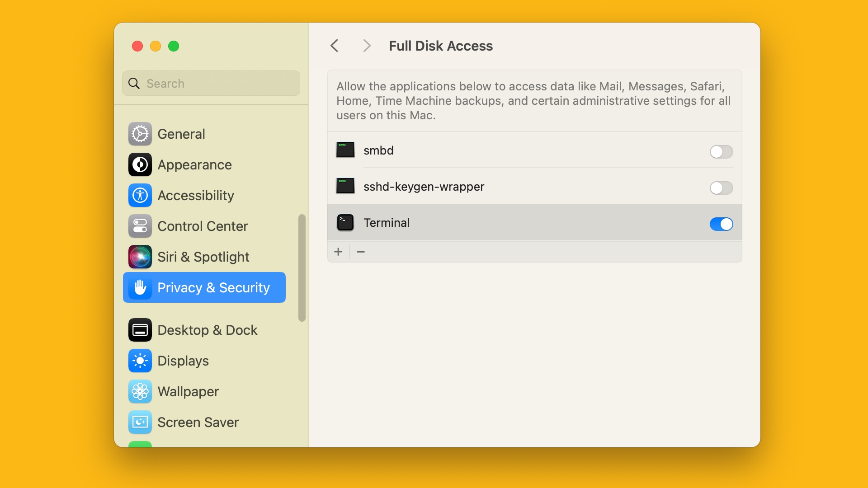868x488 pixels.
Task: Toggle sshd-keygen-wrapper disk access switch
Action: tap(721, 188)
